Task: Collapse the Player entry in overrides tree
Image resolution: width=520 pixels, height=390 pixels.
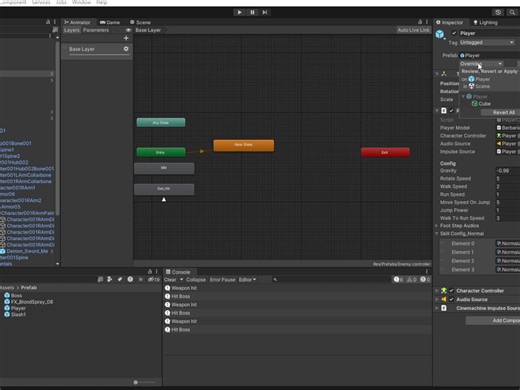Action: point(463,96)
